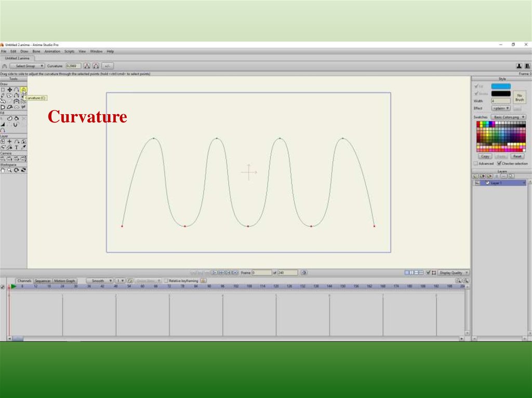Open the Animation menu
The height and width of the screenshot is (398, 532).
[x=52, y=51]
